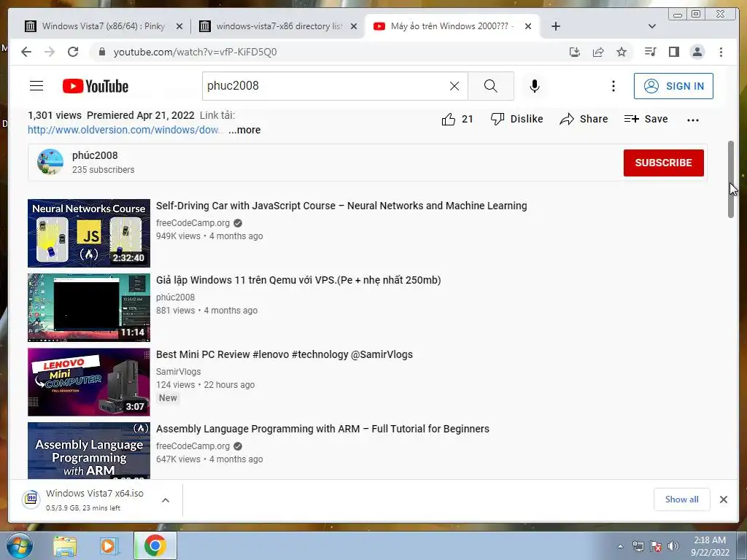Open Assembly Language Programming thumbnail
The width and height of the screenshot is (747, 560).
88,451
